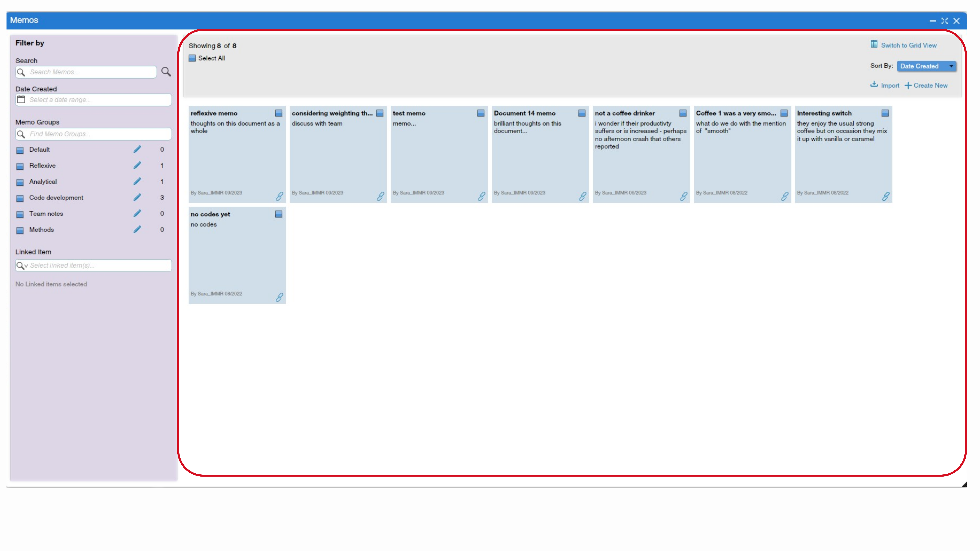This screenshot has width=980, height=551.
Task: Edit the Reflexive memo group pencil icon
Action: pyautogui.click(x=137, y=165)
